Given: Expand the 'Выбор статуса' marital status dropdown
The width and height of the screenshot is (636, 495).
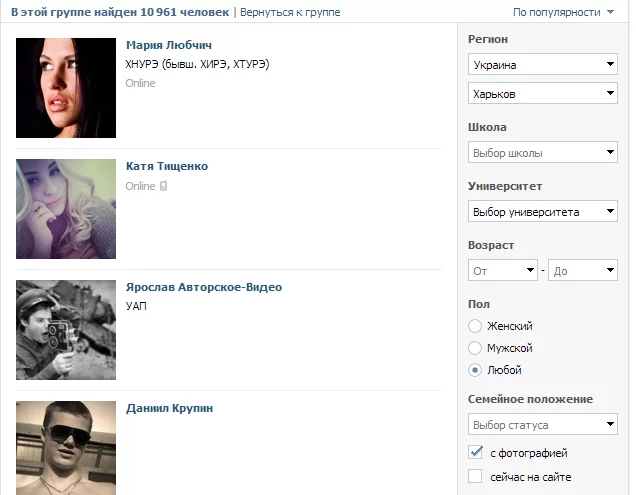Looking at the screenshot, I should [543, 424].
